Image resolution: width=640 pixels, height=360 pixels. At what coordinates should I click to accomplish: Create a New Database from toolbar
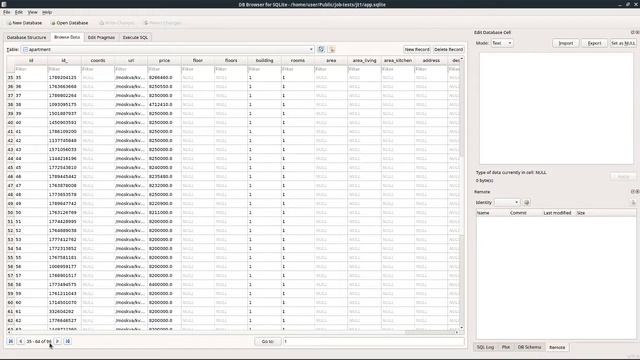[x=25, y=23]
